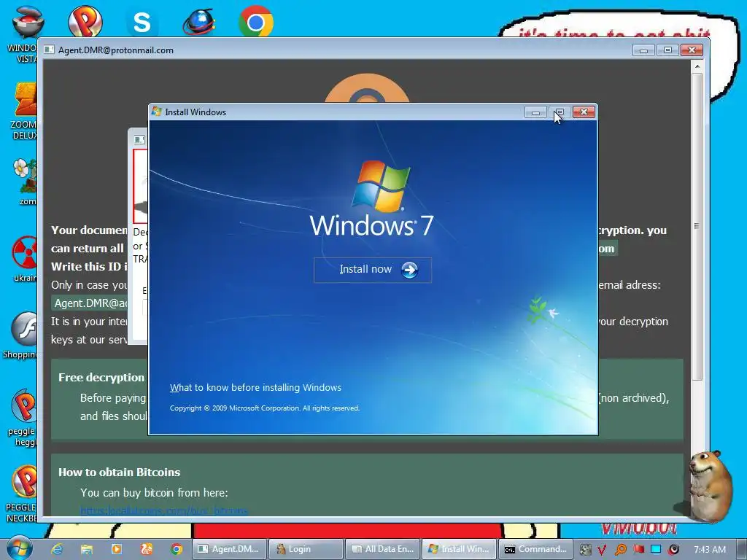Click the orange magnifier tray icon
Screen dimensions: 747x560
pos(620,550)
